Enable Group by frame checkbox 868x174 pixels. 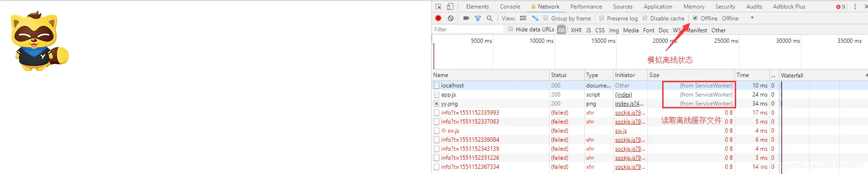545,18
